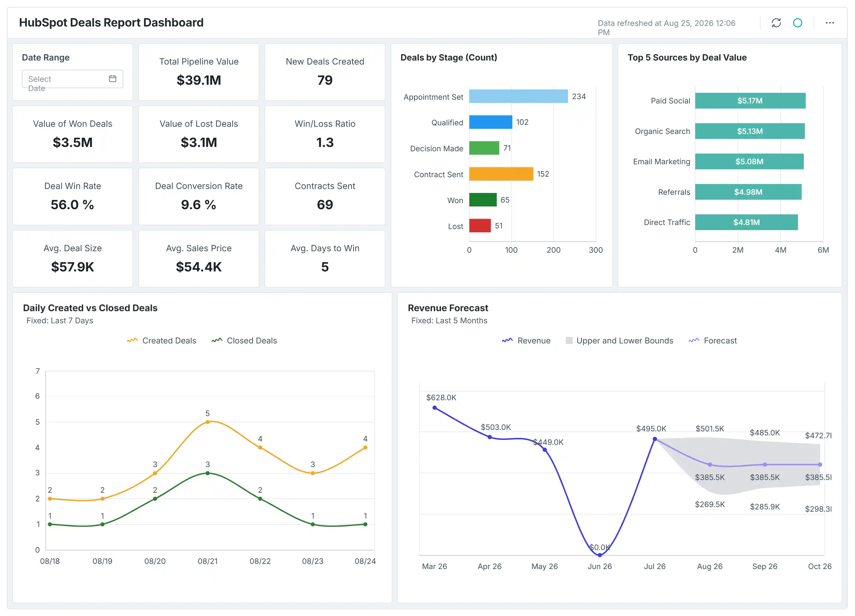Screen dimensions: 855x616
Task: Click the Deal Win Rate 56.0 % value
Action: click(72, 205)
